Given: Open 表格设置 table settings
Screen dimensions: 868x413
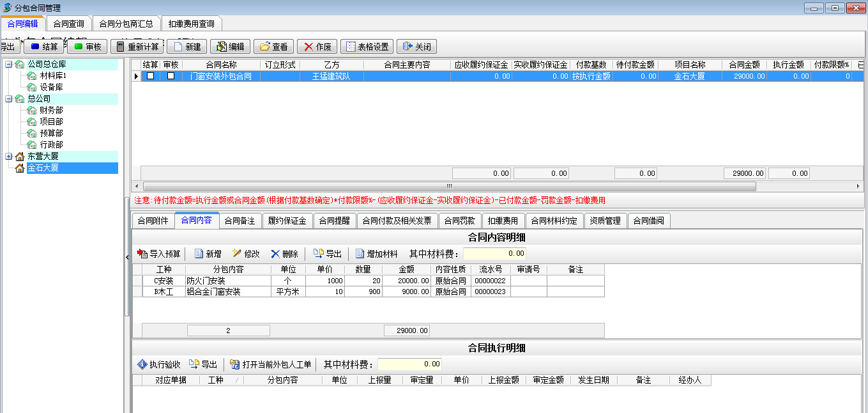Looking at the screenshot, I should (x=367, y=47).
